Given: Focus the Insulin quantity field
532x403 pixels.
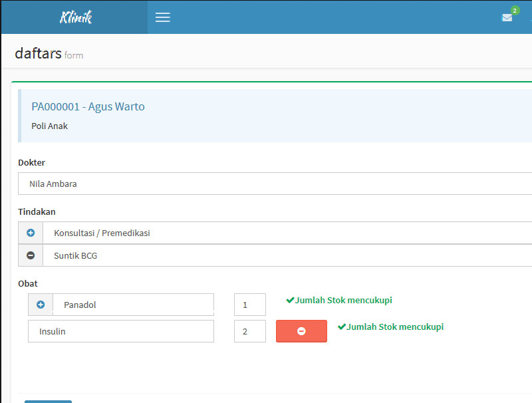Looking at the screenshot, I should (x=249, y=331).
